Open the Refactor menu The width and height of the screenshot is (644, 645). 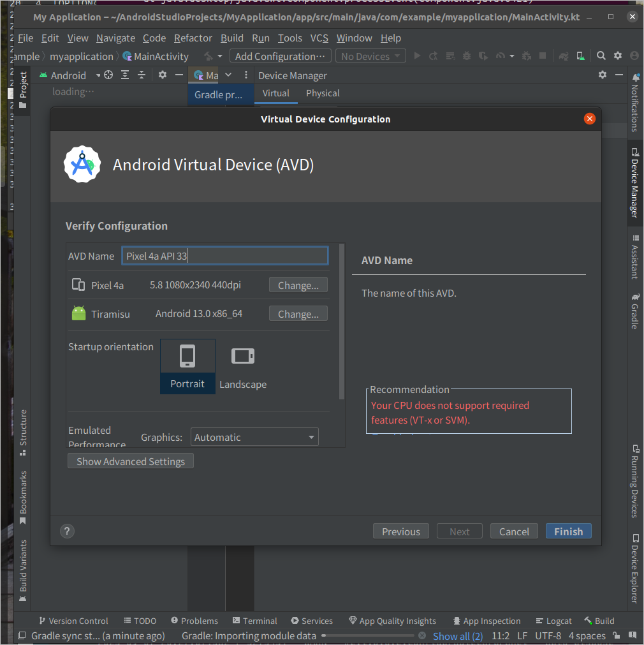coord(193,38)
